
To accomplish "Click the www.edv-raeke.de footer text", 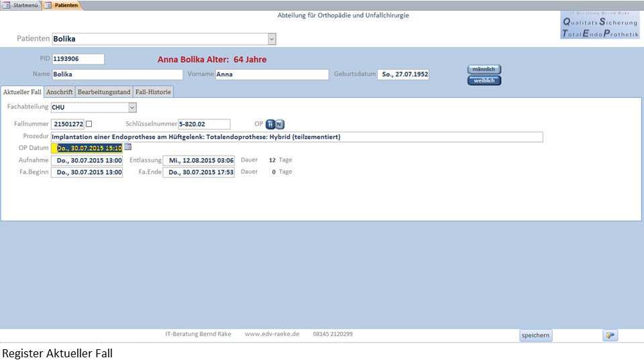I will click(272, 334).
